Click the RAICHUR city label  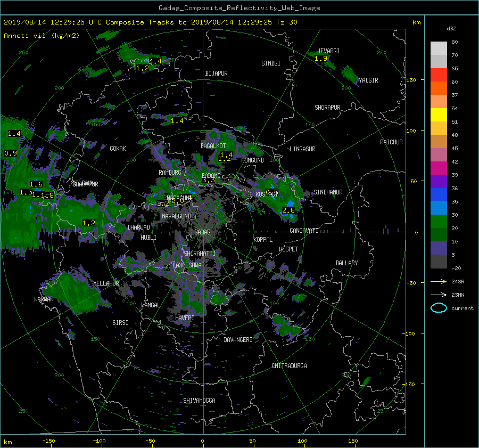(x=391, y=142)
